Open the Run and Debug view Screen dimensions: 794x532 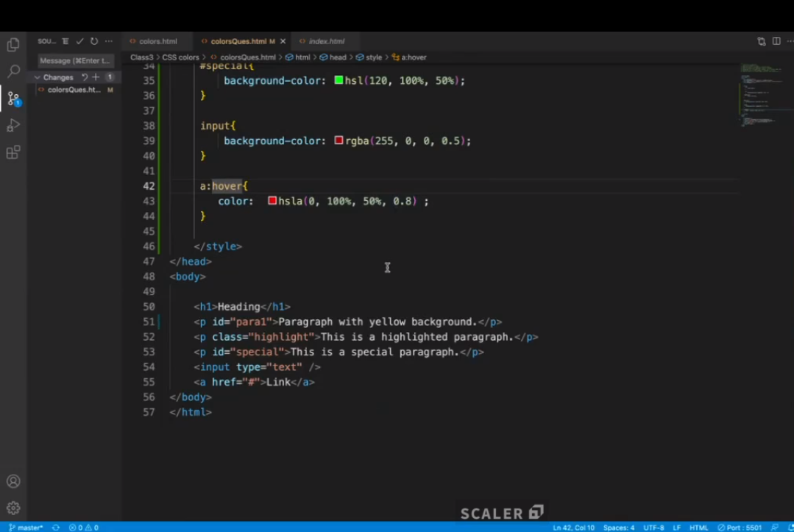click(13, 126)
